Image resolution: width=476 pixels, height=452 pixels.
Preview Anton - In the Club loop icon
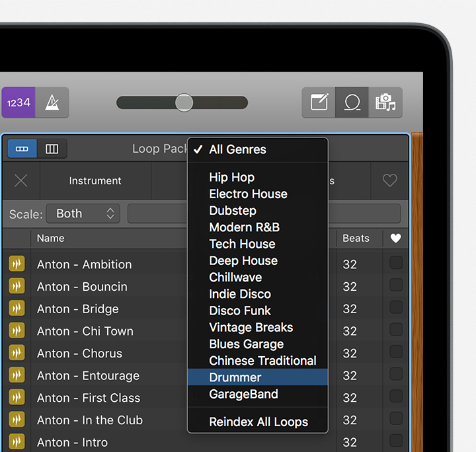[x=17, y=419]
